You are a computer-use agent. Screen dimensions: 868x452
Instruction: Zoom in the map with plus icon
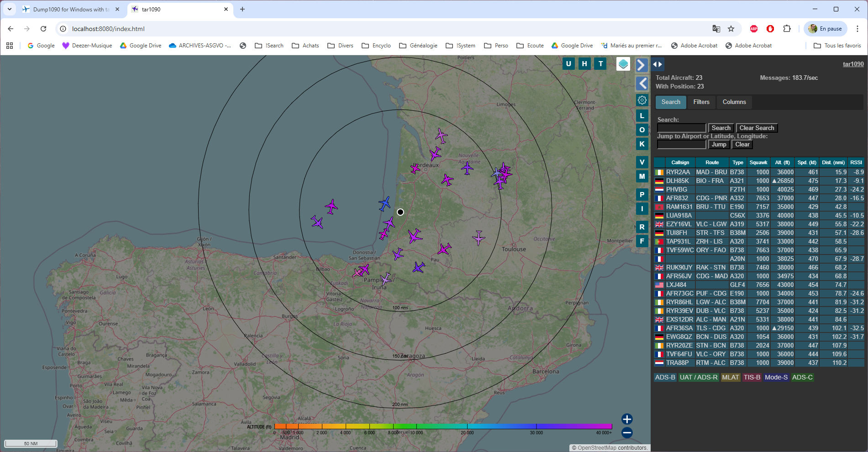[627, 419]
